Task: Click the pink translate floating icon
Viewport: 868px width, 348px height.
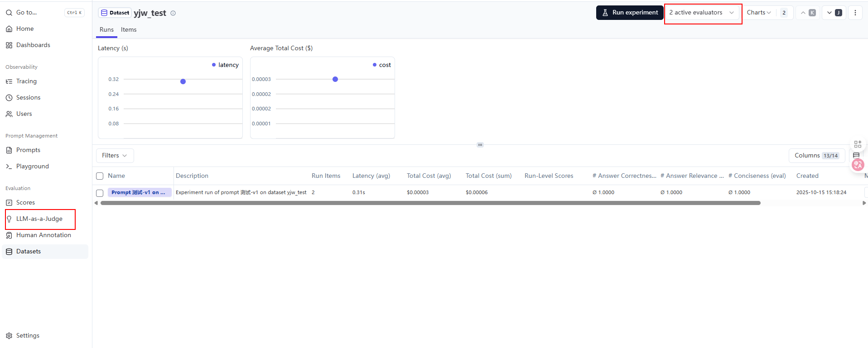Action: coord(858,165)
